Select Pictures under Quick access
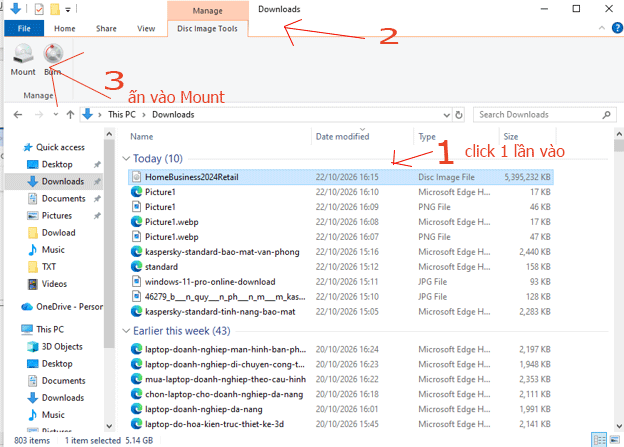 click(x=57, y=216)
